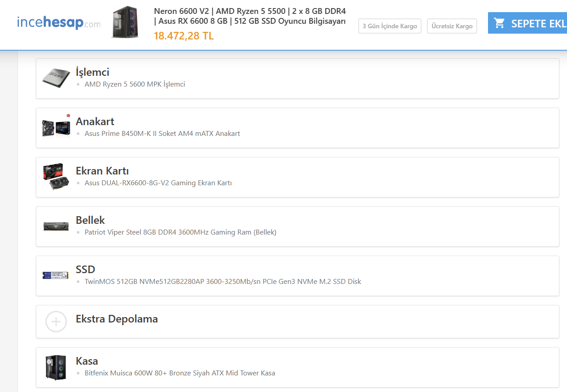The image size is (567, 392).
Task: Click the shopping cart icon on the blue button
Action: (499, 23)
